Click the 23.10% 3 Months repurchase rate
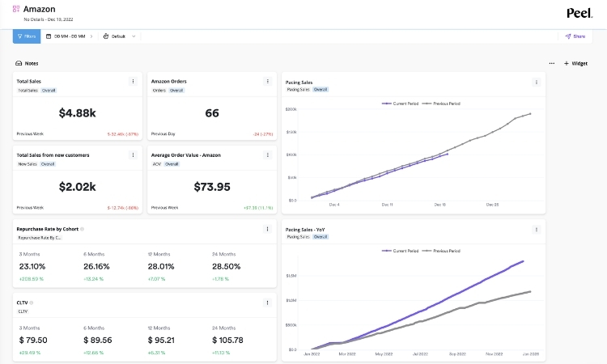607x364 pixels. [x=32, y=266]
